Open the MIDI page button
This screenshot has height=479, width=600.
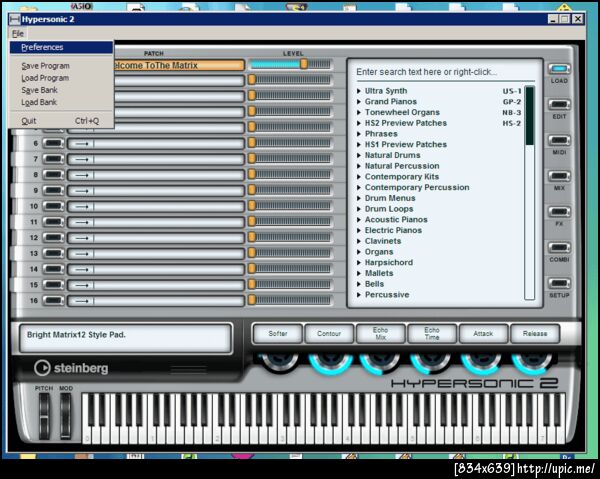click(559, 140)
